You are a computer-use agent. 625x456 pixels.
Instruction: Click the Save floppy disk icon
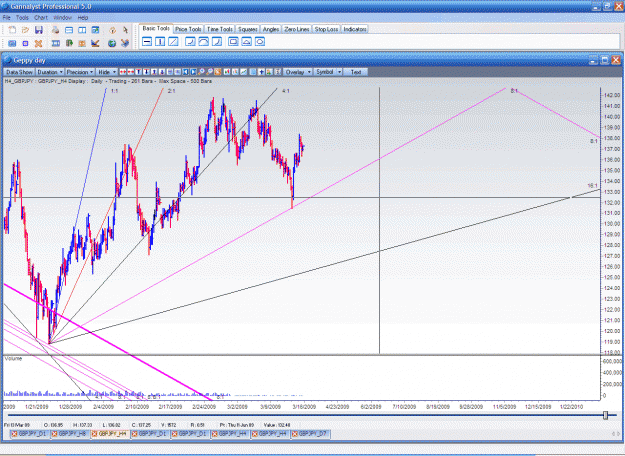(39, 30)
